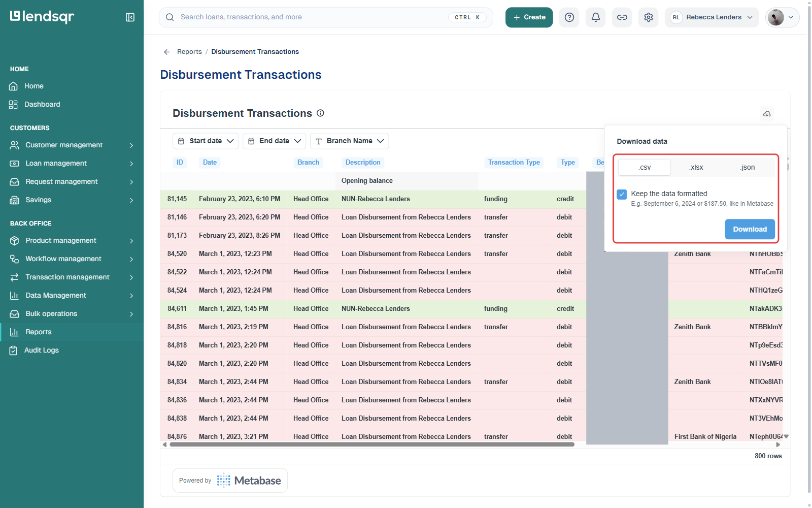Expand Product management submenu chevron
812x508 pixels.
[131, 241]
